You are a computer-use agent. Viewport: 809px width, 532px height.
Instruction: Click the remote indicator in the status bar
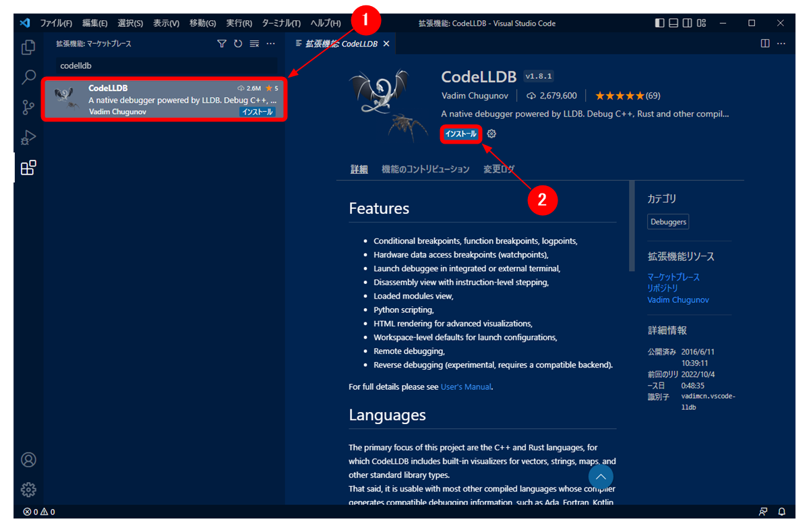[762, 512]
